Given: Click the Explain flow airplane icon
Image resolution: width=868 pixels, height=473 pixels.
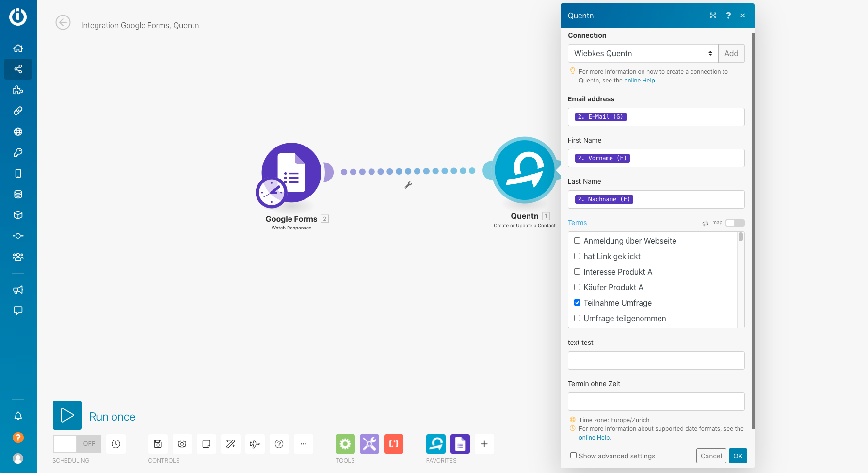Looking at the screenshot, I should (255, 444).
